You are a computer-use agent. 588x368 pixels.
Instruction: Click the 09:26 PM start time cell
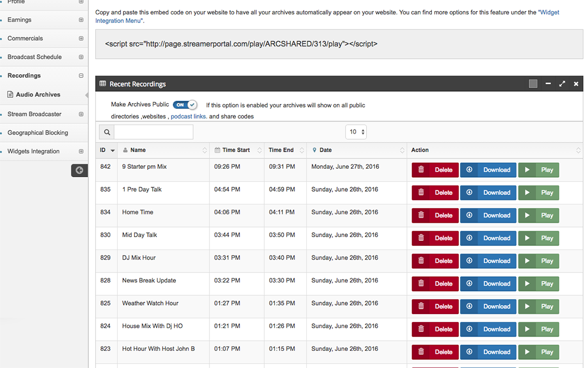click(x=227, y=167)
